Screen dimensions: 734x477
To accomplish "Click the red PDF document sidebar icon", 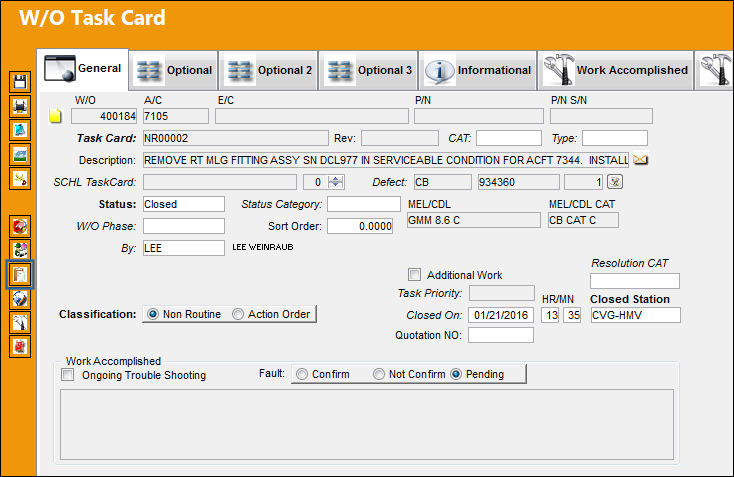I will (20, 346).
